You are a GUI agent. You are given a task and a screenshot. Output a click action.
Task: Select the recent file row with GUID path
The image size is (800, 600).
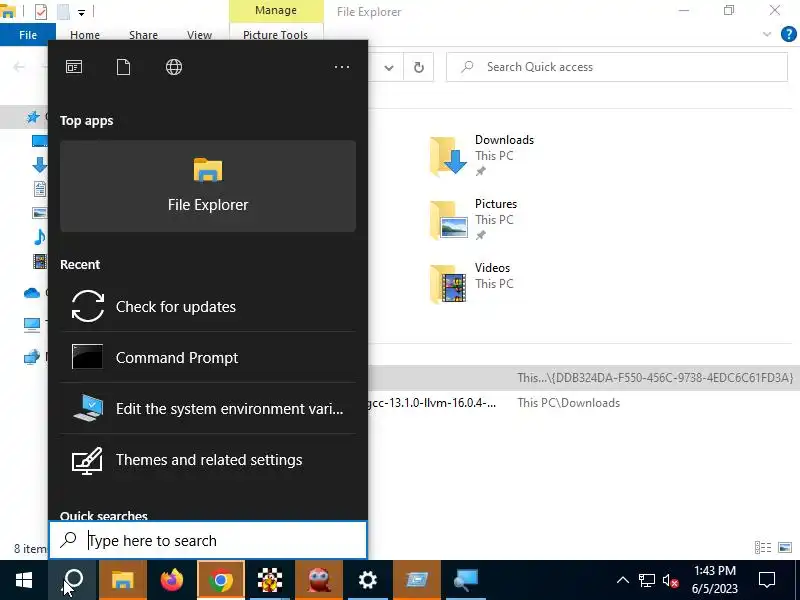click(583, 378)
